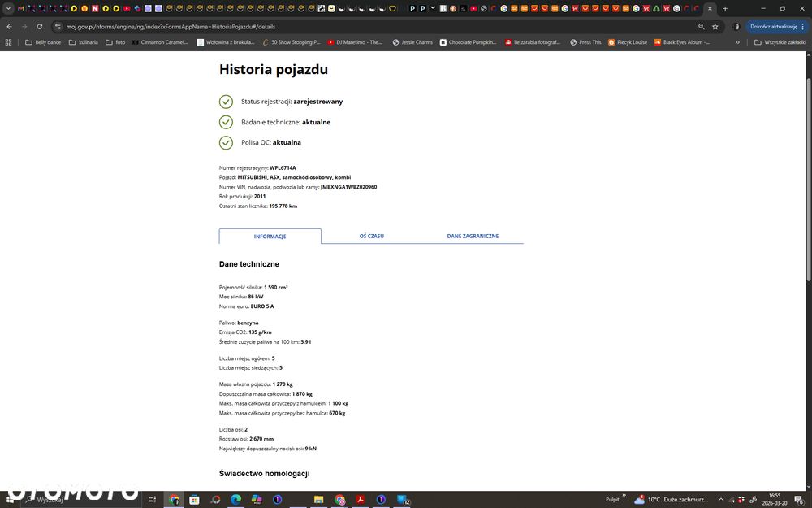Viewport: 812px width, 508px height.
Task: Go back to the previous page
Action: (9, 27)
